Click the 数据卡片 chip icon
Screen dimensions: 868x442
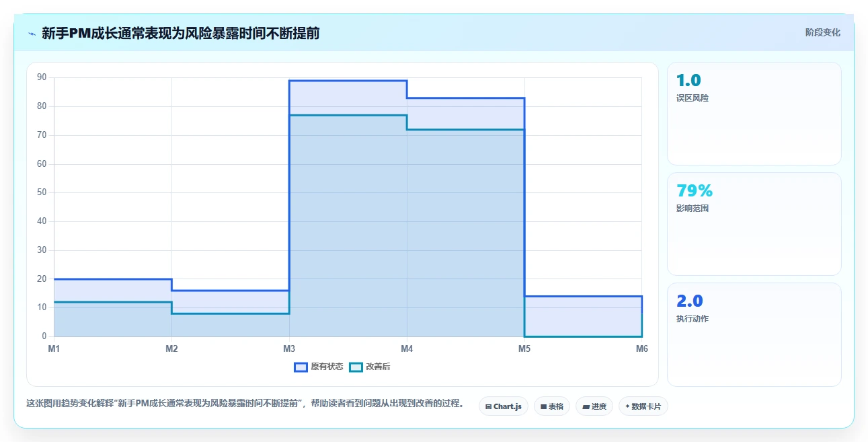click(627, 406)
